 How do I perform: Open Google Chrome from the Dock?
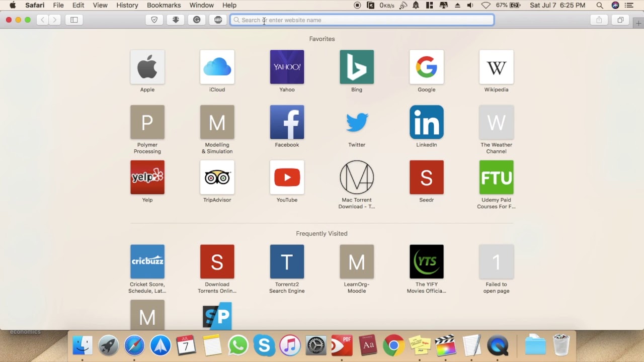click(x=393, y=345)
